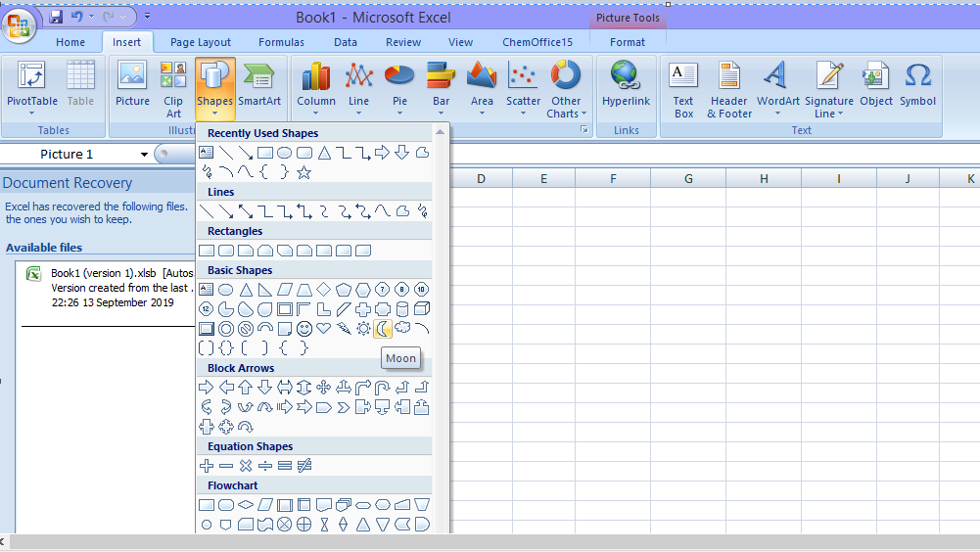Open the ChemOffice15 tab

point(537,42)
